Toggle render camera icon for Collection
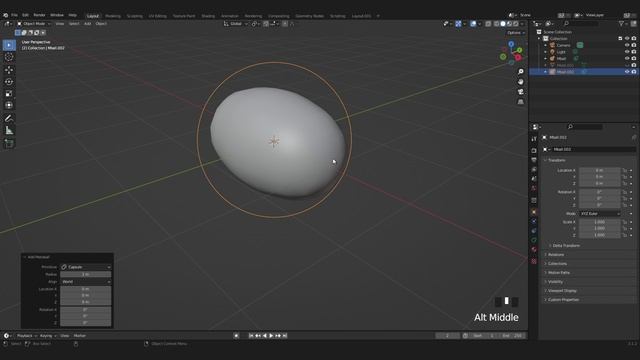 tap(634, 38)
